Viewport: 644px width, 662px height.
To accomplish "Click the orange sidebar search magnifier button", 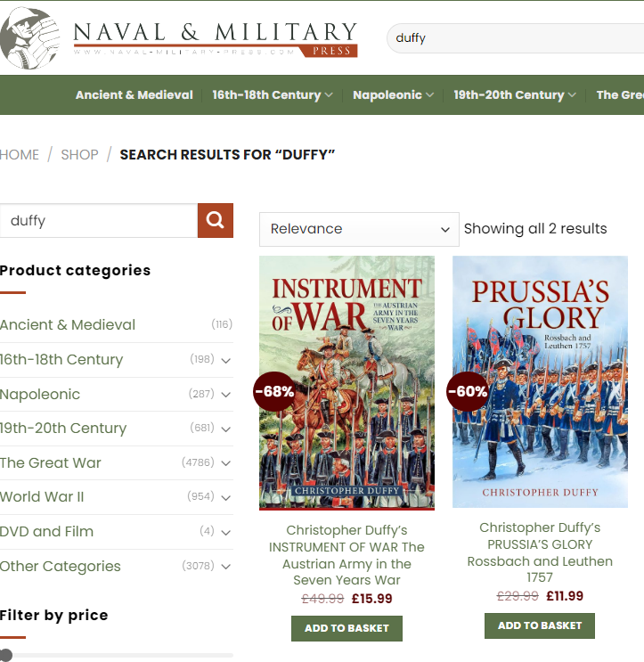I will (216, 220).
